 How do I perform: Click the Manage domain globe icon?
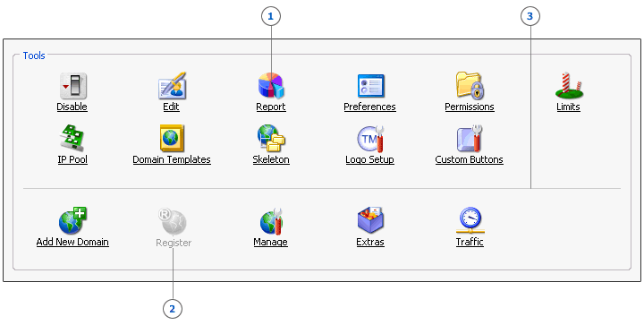[271, 220]
